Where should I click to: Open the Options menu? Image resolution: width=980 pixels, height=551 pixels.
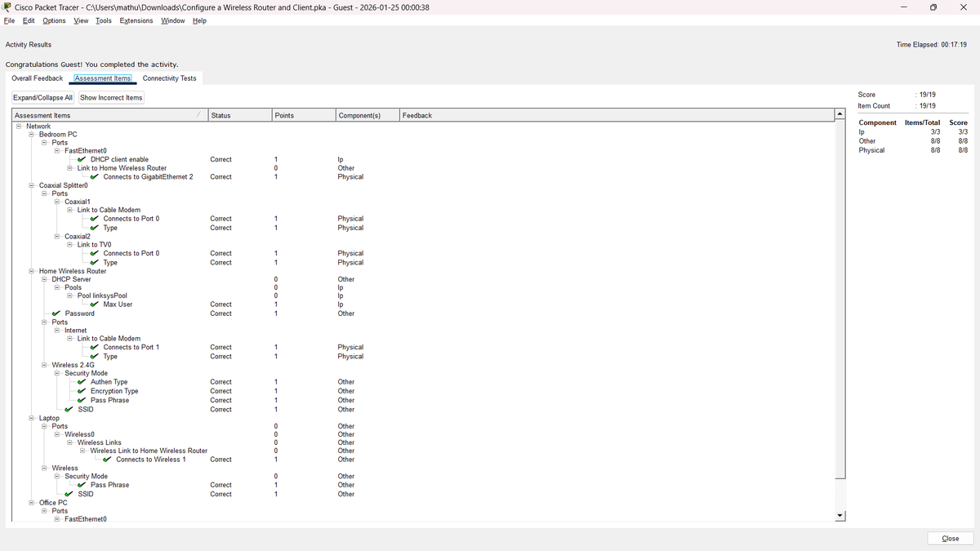54,20
